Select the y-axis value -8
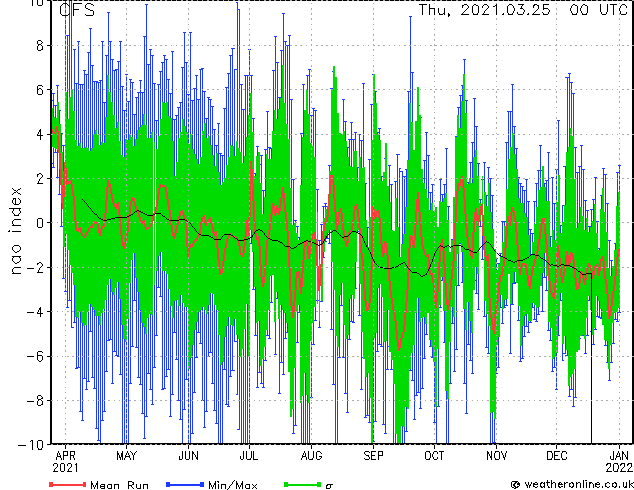The width and height of the screenshot is (634, 490). [x=35, y=401]
